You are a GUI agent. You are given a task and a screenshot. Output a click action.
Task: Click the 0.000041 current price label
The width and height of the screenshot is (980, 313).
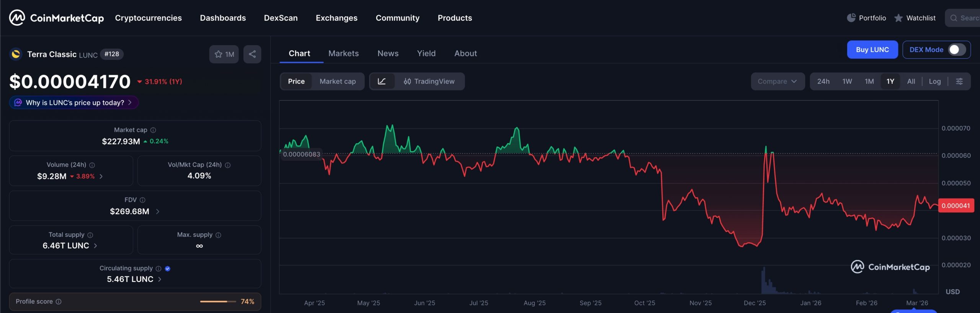956,206
